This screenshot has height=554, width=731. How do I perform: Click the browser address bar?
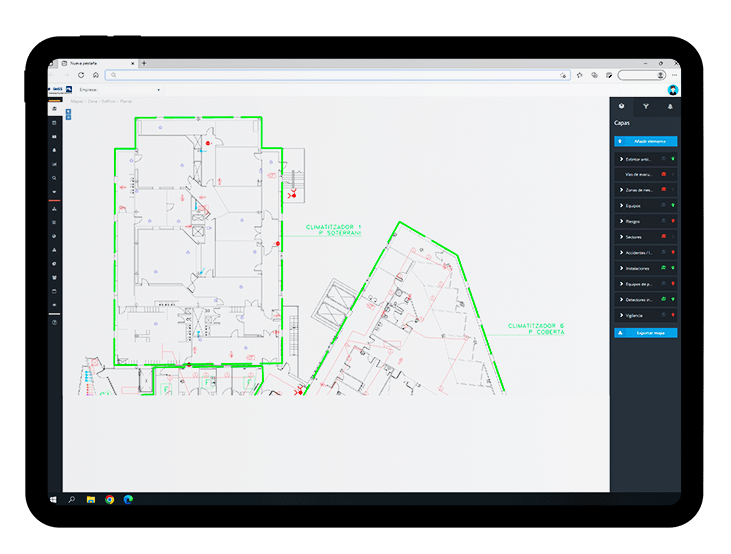(x=338, y=75)
